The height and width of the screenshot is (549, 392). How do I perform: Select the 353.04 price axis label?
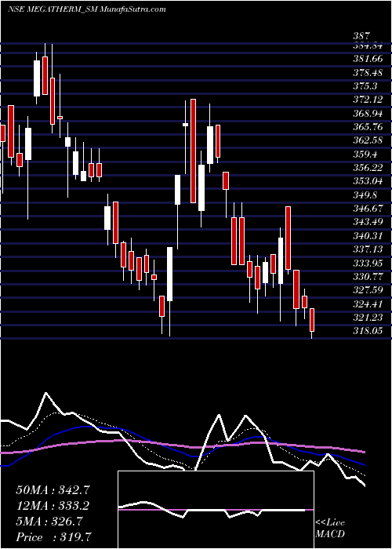point(368,181)
